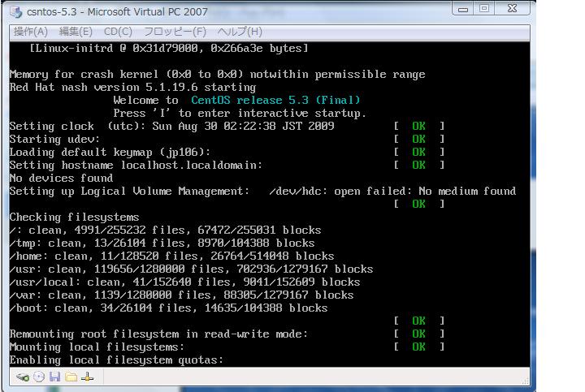
Task: Close the csntos-5.3 virtual machine window
Action: 515,10
